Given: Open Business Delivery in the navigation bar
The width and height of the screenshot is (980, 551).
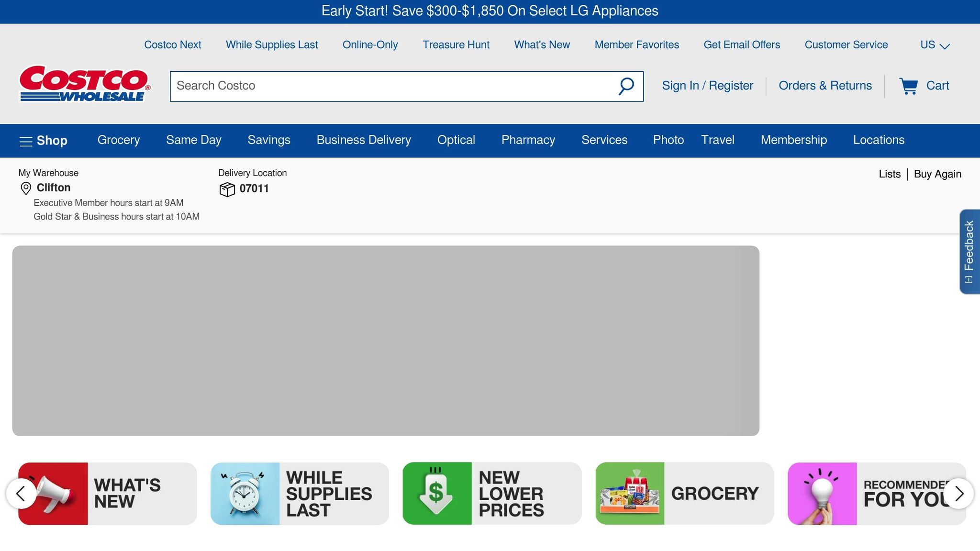Looking at the screenshot, I should click(364, 140).
